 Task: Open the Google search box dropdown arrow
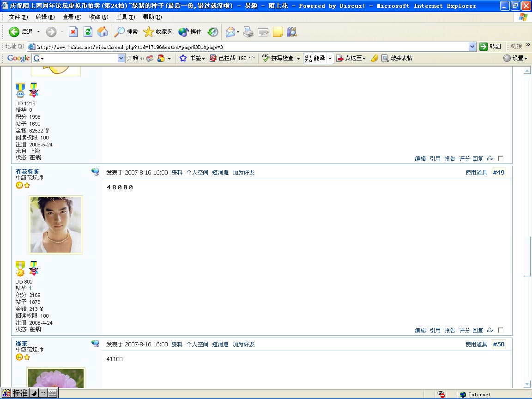121,58
